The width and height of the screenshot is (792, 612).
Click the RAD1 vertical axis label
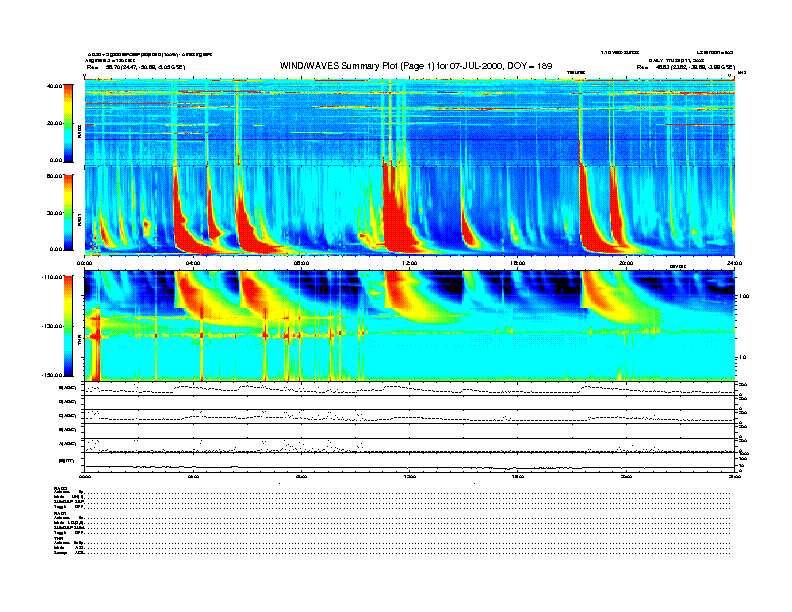point(79,220)
